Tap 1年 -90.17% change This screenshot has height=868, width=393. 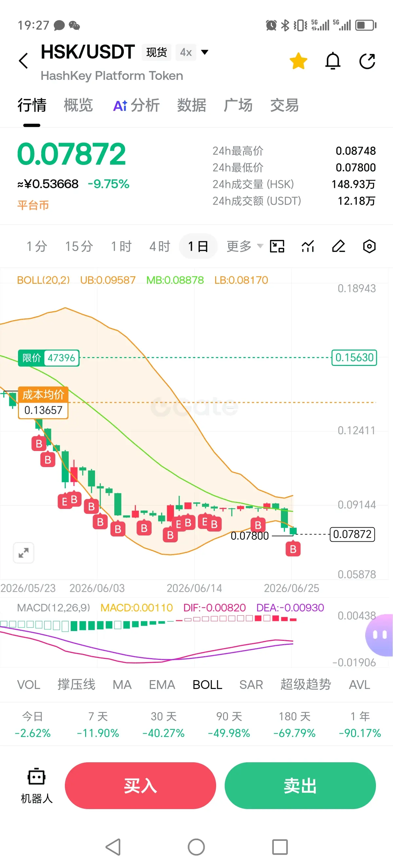click(x=360, y=724)
